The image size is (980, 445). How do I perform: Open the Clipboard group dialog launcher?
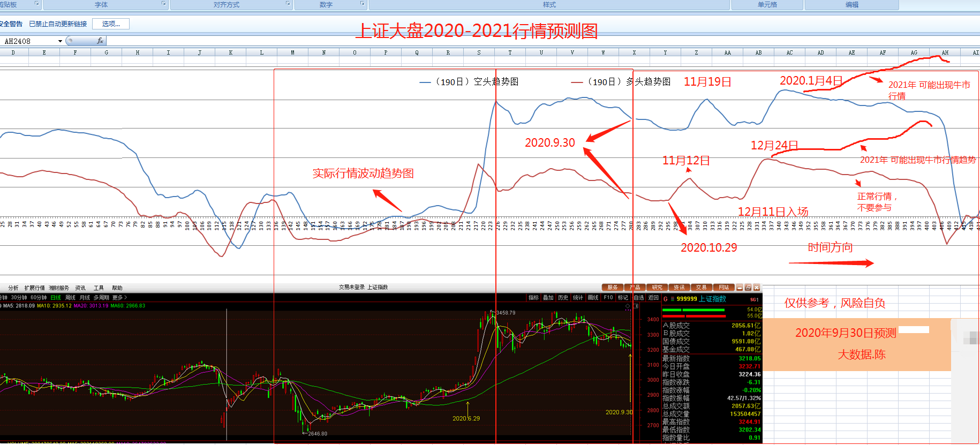(x=37, y=3)
